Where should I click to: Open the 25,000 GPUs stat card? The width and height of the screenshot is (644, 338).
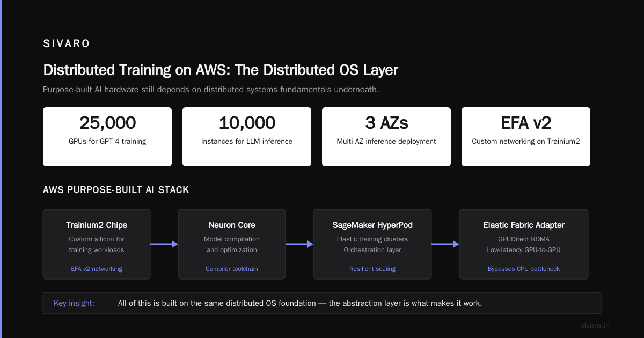(x=107, y=137)
